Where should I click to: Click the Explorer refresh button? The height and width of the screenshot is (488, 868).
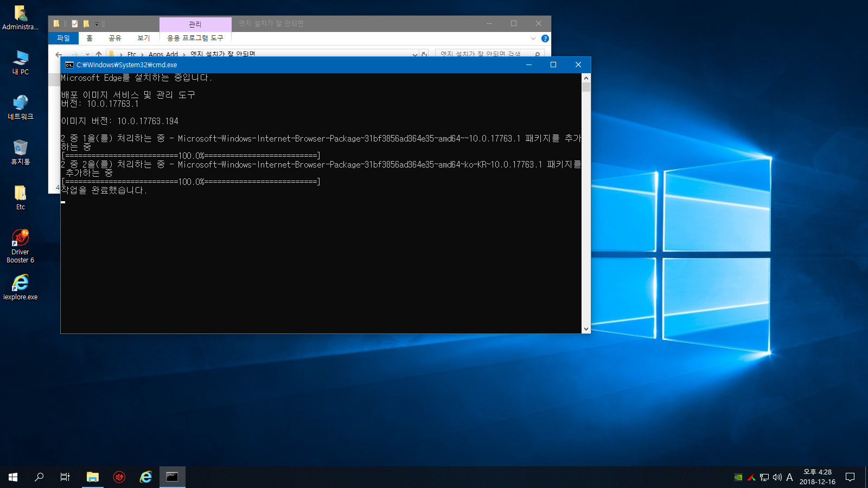point(424,54)
